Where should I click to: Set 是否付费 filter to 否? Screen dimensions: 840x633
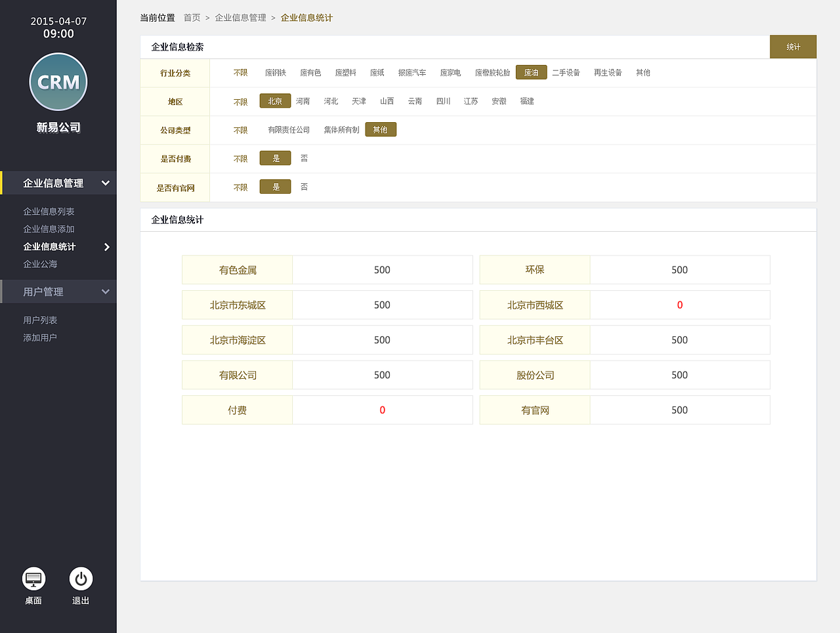(304, 158)
